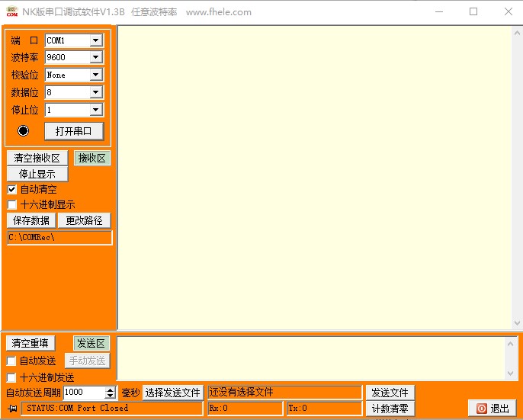Click the 计数清零 button

point(390,409)
